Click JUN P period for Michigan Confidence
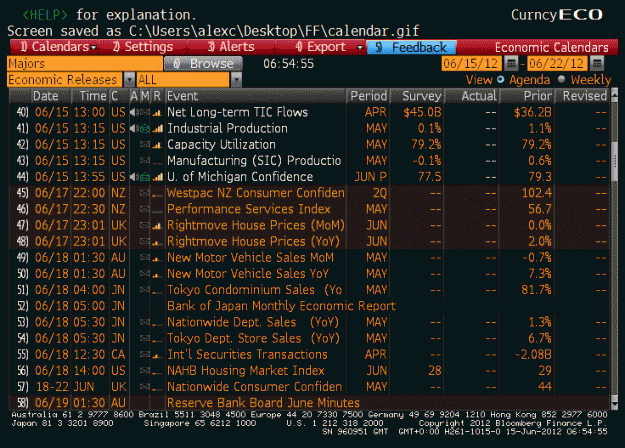625x448 pixels. 370,177
